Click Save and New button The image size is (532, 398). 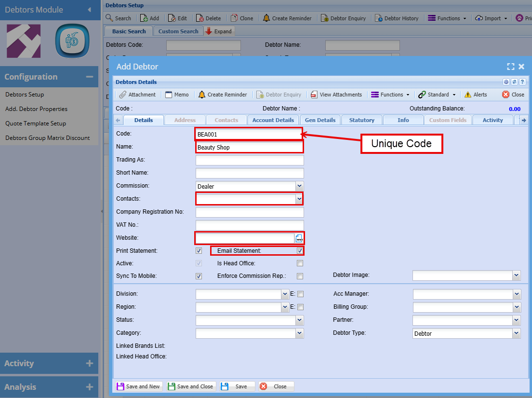(x=138, y=386)
